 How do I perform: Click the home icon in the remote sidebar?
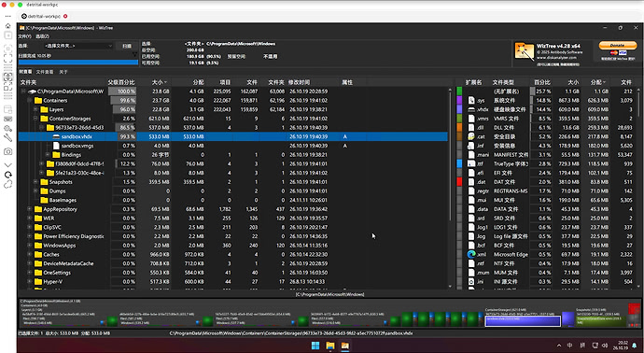coord(7,26)
